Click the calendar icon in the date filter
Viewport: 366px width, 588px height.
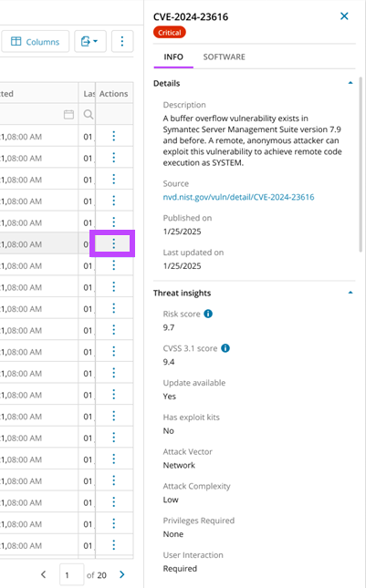[x=68, y=114]
